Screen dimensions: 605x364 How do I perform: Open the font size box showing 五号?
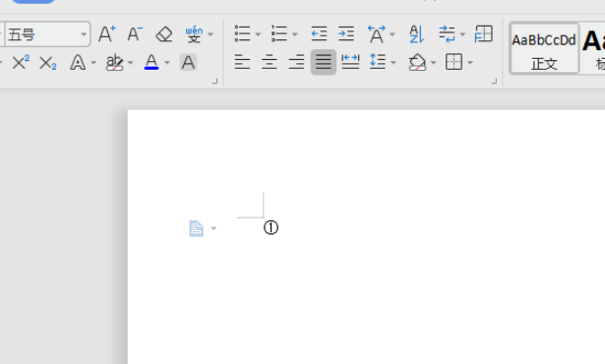(x=47, y=34)
